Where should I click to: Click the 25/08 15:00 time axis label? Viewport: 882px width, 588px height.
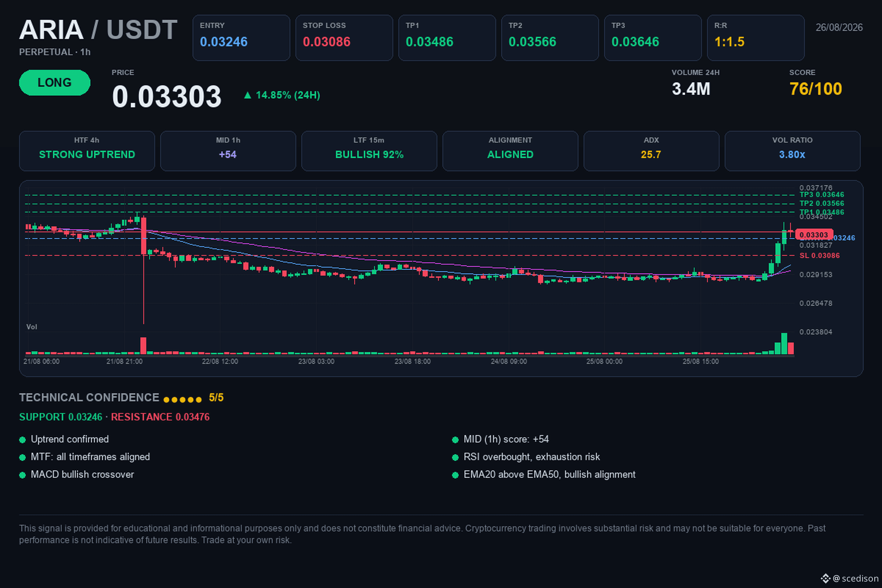[x=701, y=362]
